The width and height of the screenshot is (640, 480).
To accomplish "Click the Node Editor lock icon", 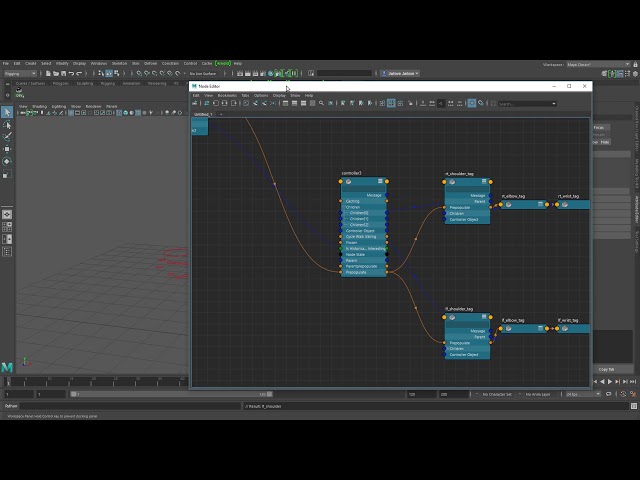I will (x=410, y=103).
